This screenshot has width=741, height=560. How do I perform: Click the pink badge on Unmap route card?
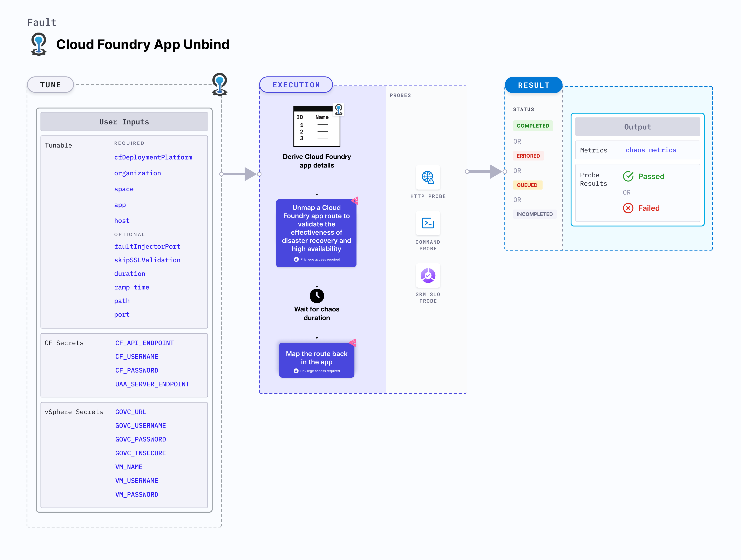355,200
